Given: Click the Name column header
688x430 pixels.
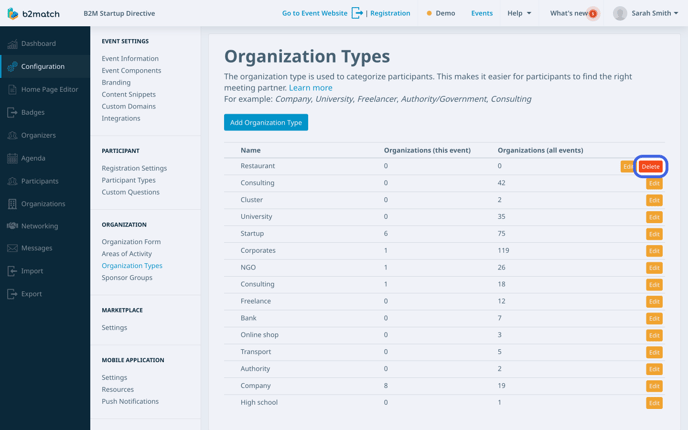Looking at the screenshot, I should 250,150.
